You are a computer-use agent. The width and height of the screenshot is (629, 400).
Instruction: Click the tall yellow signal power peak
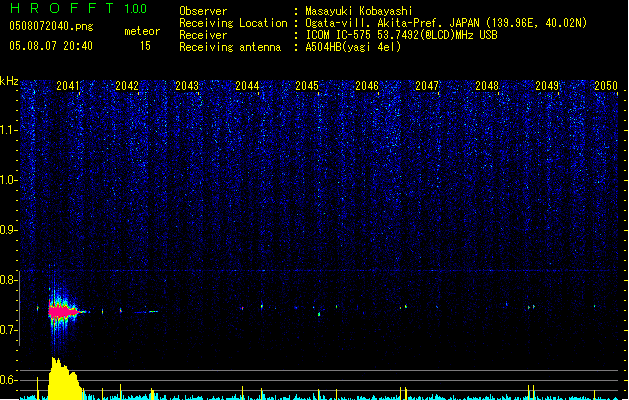pyautogui.click(x=64, y=378)
